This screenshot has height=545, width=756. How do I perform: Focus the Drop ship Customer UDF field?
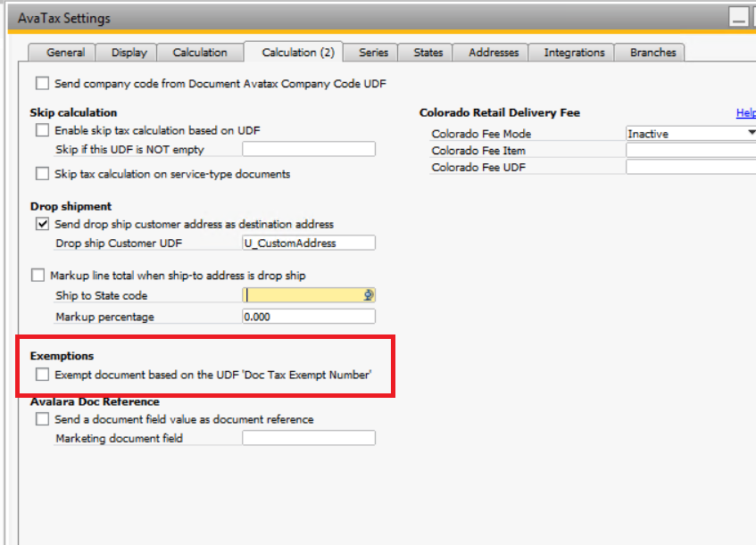(x=309, y=243)
